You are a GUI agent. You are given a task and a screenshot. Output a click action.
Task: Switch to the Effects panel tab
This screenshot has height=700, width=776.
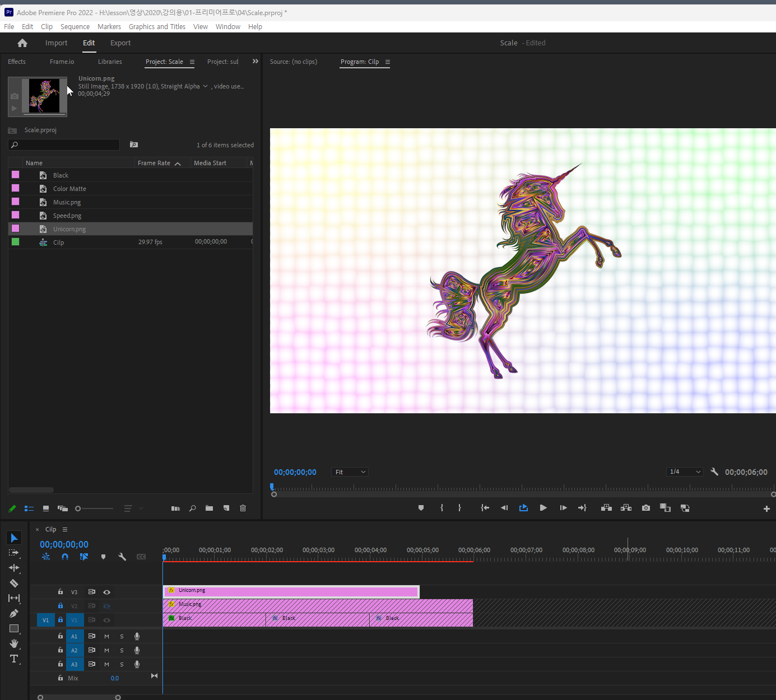pos(17,62)
